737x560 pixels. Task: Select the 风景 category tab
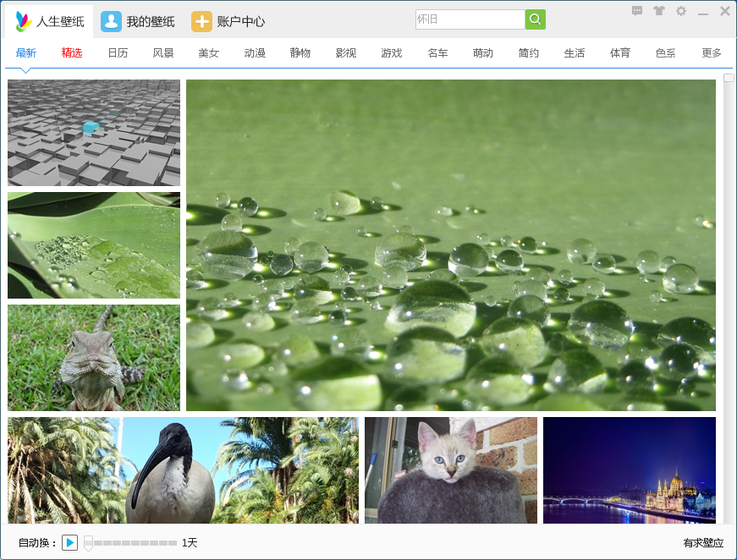(x=163, y=53)
